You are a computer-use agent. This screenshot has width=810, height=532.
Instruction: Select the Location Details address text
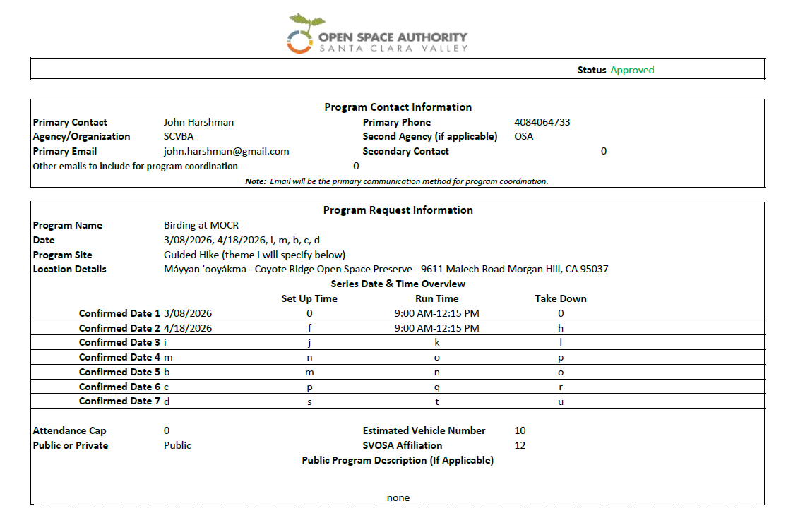tap(386, 269)
